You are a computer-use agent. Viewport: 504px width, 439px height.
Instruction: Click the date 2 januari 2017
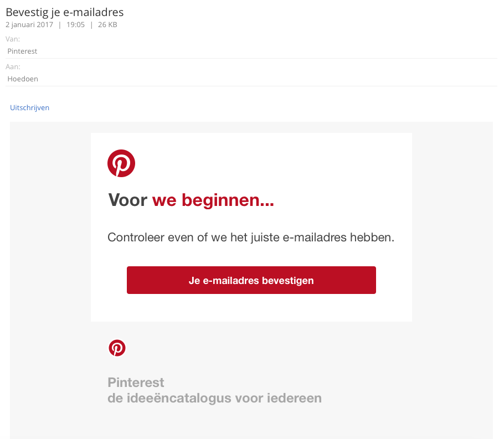tap(29, 25)
